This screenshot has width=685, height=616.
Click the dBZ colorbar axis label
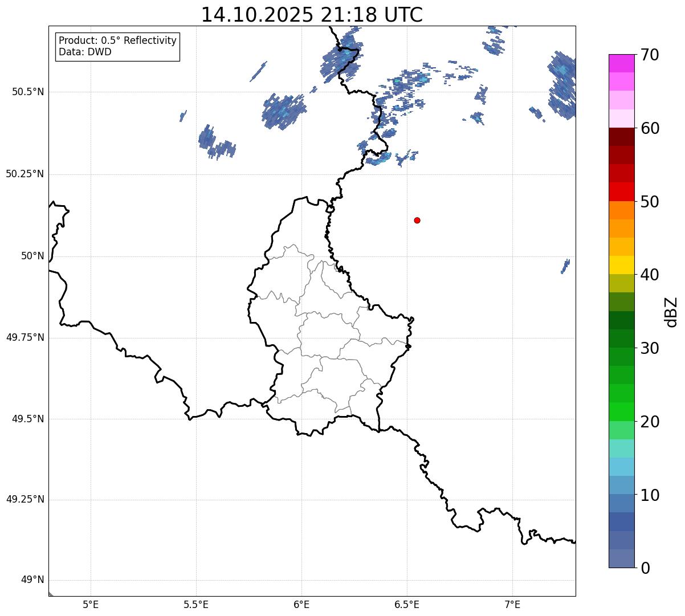click(671, 312)
